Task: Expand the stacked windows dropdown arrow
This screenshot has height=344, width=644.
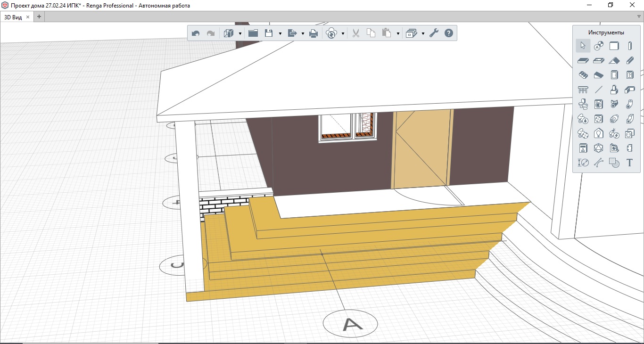Action: [423, 33]
